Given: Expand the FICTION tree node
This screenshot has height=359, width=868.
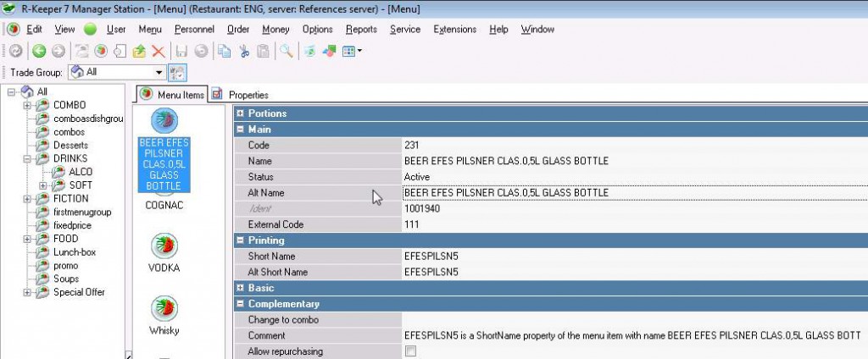Looking at the screenshot, I should pyautogui.click(x=27, y=199).
